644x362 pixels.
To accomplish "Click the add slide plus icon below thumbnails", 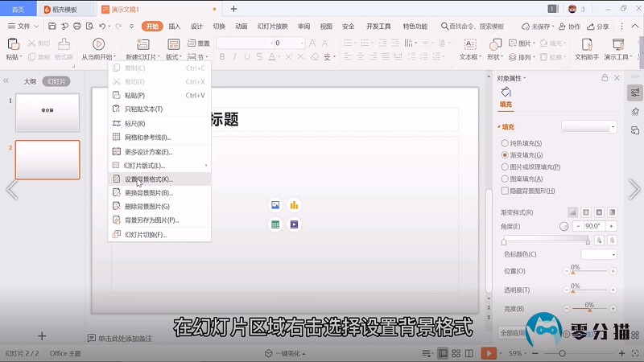I will click(x=42, y=335).
